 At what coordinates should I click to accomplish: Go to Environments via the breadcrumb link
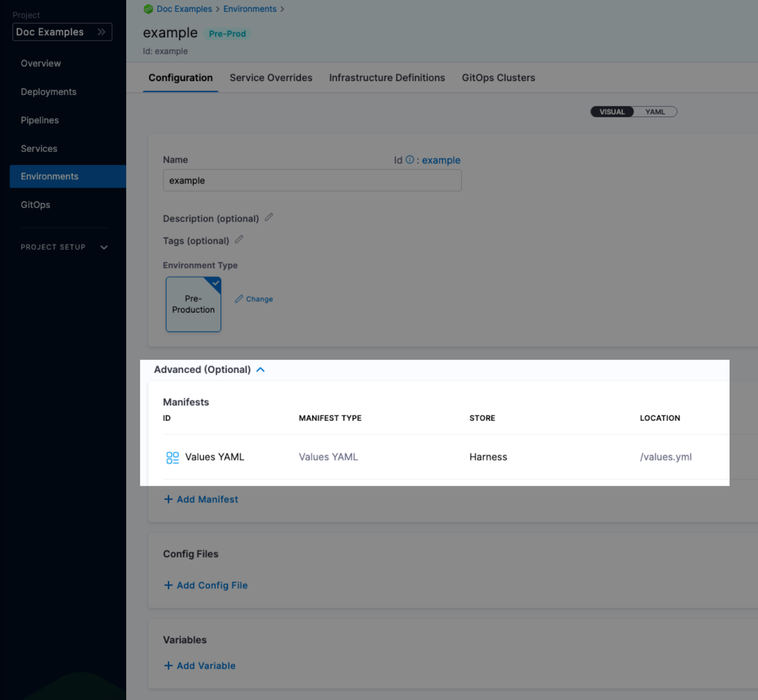pos(250,9)
